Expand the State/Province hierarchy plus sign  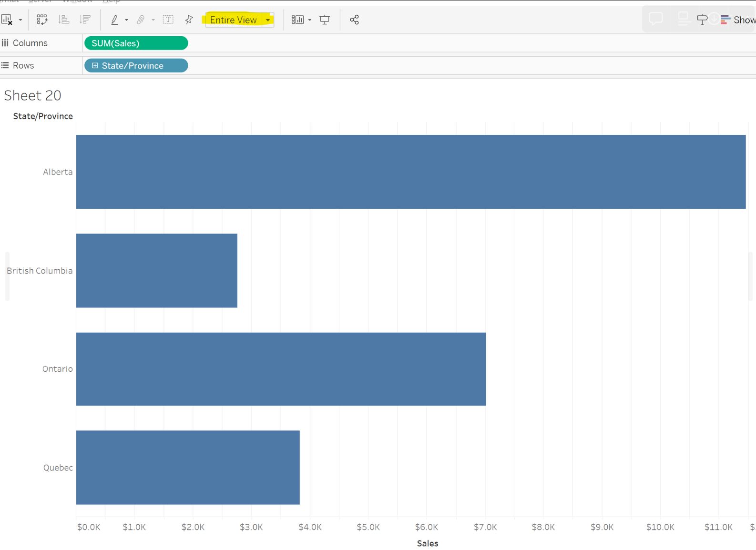point(95,66)
